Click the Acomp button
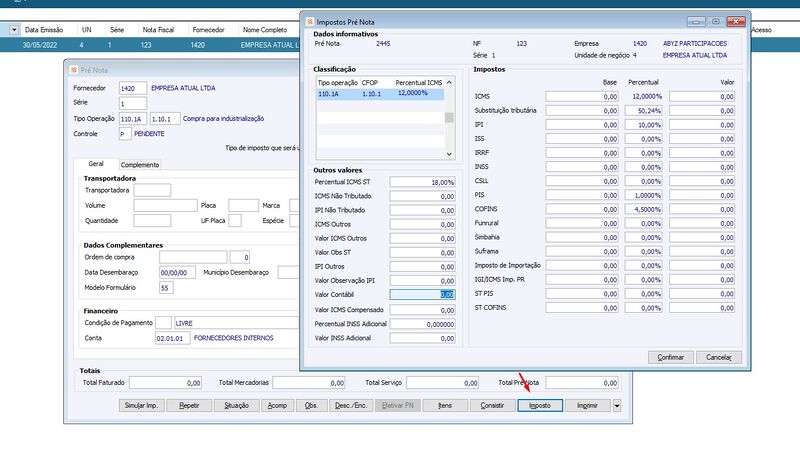The height and width of the screenshot is (450, 800). point(277,406)
